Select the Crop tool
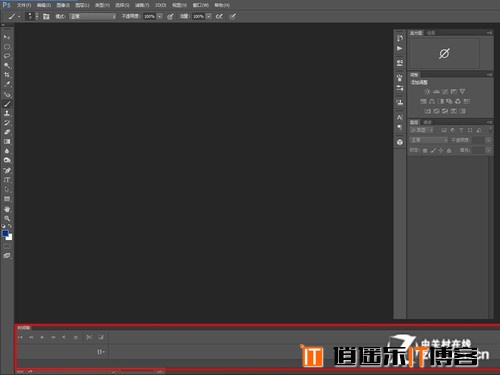 (x=7, y=75)
